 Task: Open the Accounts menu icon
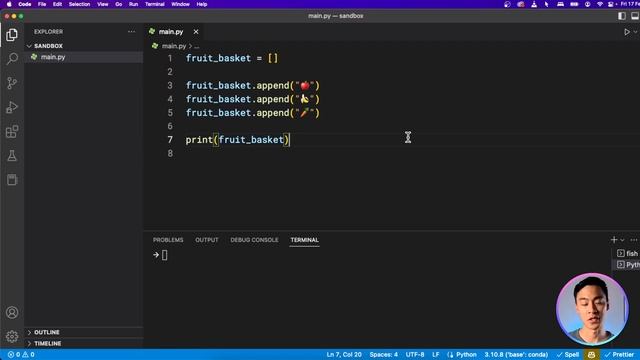tap(12, 313)
